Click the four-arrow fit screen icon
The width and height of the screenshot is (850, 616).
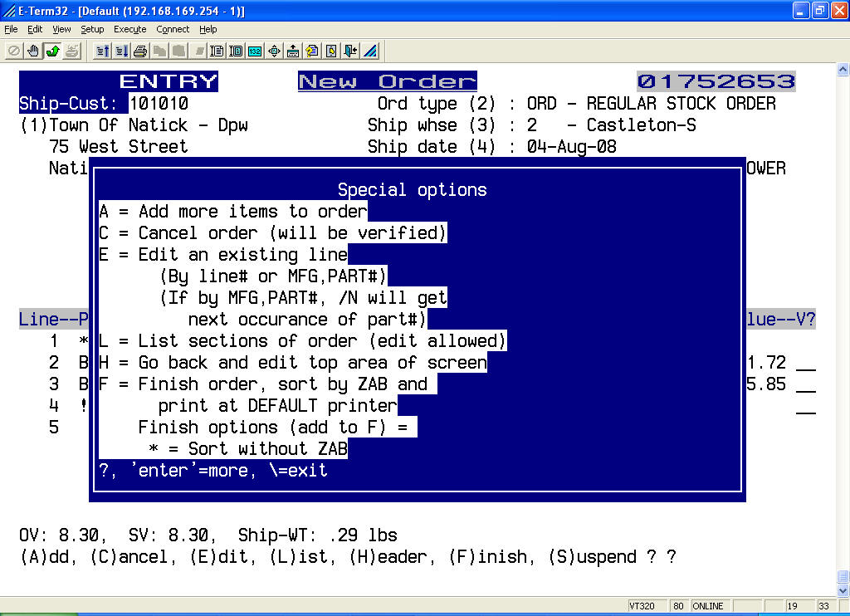[x=274, y=51]
